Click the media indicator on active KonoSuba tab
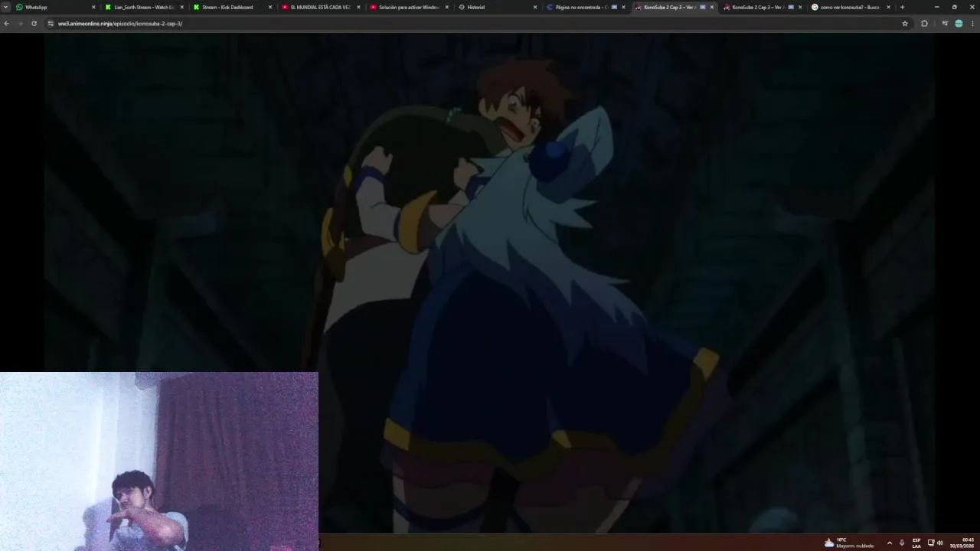 coord(703,7)
